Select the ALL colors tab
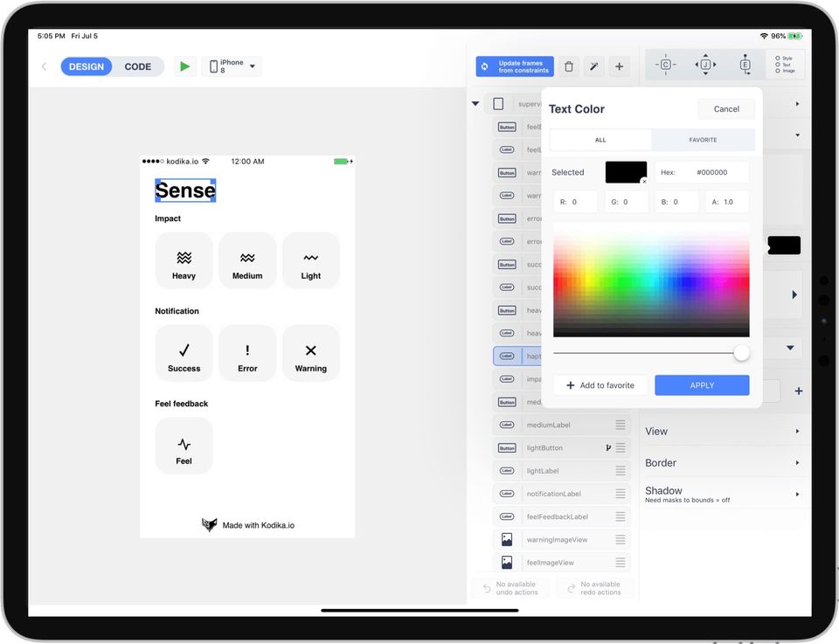839x644 pixels. pyautogui.click(x=600, y=140)
